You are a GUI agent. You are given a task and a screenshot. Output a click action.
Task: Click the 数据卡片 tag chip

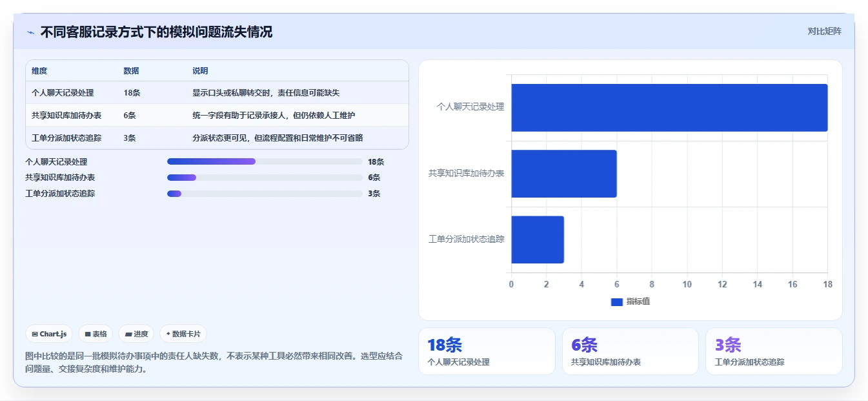point(183,334)
